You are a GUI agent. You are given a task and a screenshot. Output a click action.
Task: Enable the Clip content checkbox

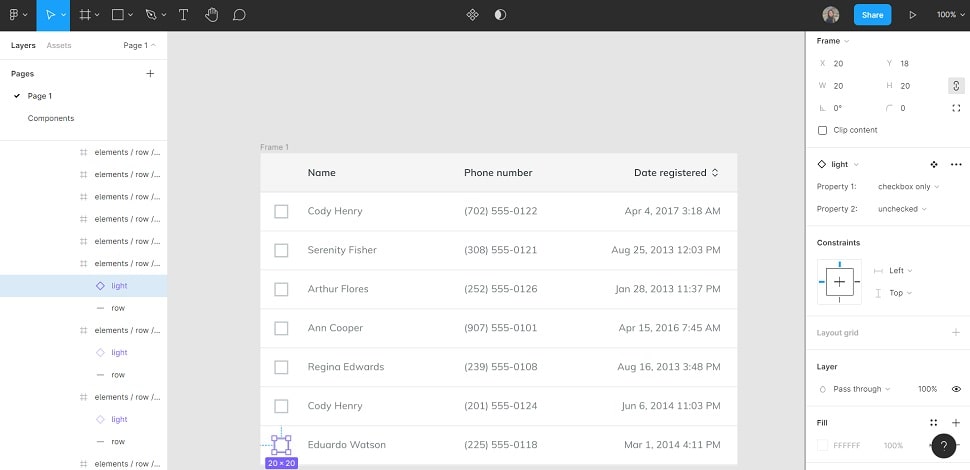pos(822,130)
